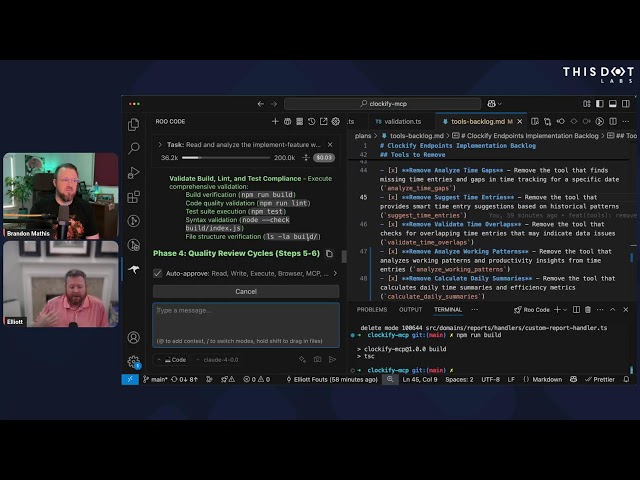The image size is (640, 480).
Task: Click the enhance prompt sparkle icon
Action: coord(302,359)
